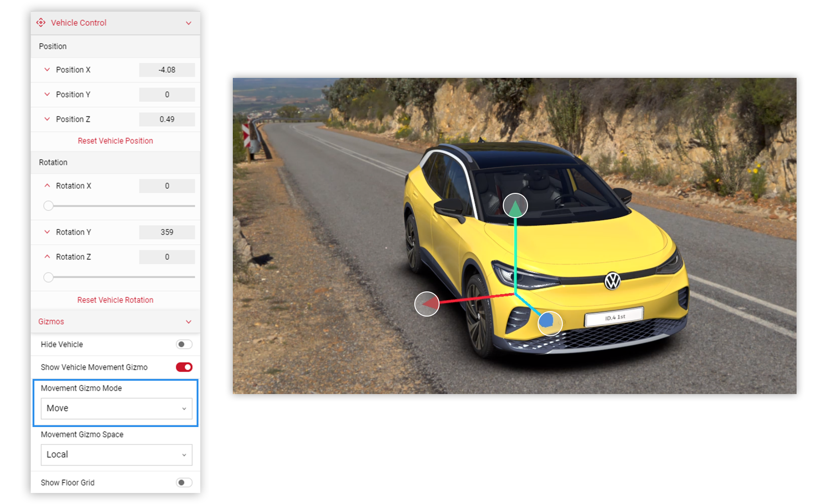Viewport: 825px width, 504px height.
Task: Click Reset Vehicle Position link
Action: click(115, 141)
